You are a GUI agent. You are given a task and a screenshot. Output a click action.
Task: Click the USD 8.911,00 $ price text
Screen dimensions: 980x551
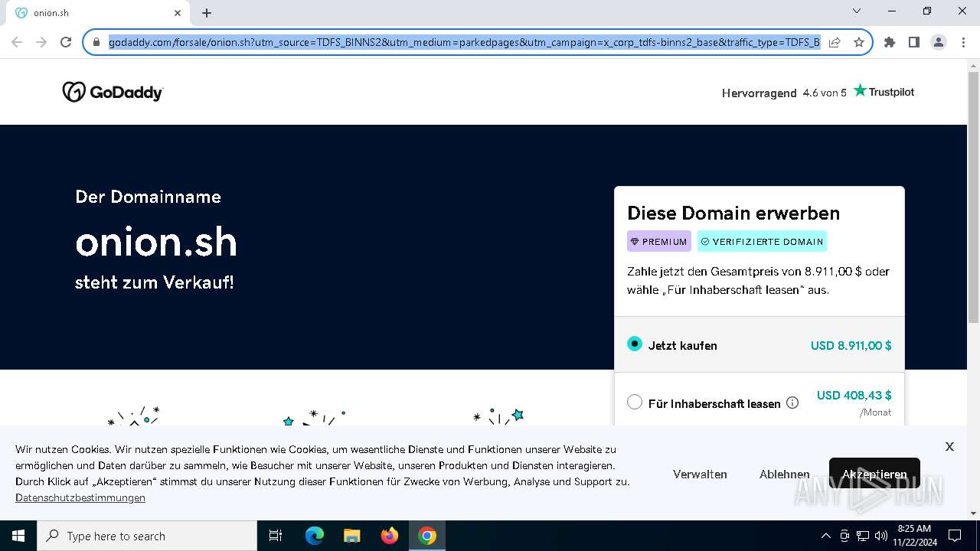pos(851,345)
